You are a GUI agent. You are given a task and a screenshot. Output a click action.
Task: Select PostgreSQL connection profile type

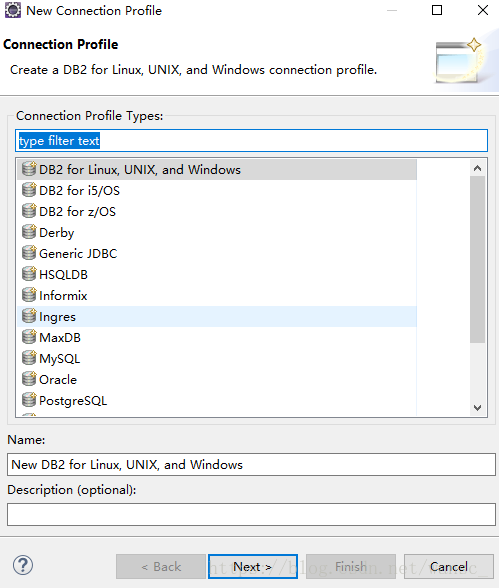(x=217, y=400)
